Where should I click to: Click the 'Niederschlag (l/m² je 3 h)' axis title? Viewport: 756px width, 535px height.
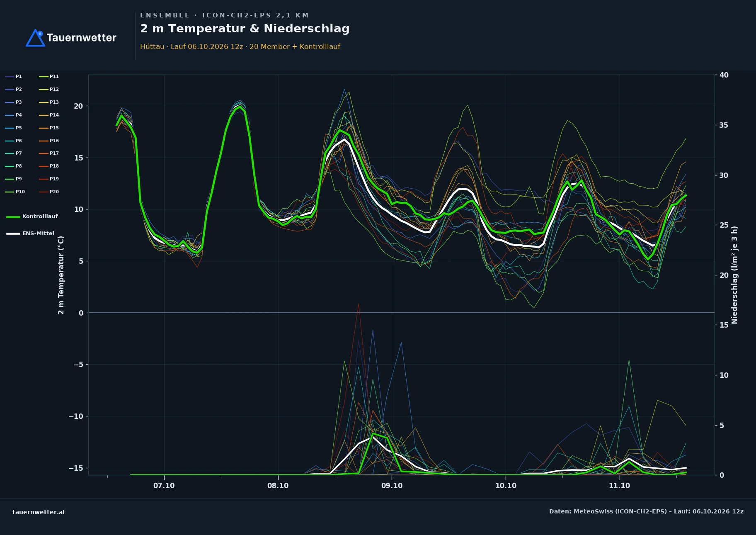click(x=734, y=275)
